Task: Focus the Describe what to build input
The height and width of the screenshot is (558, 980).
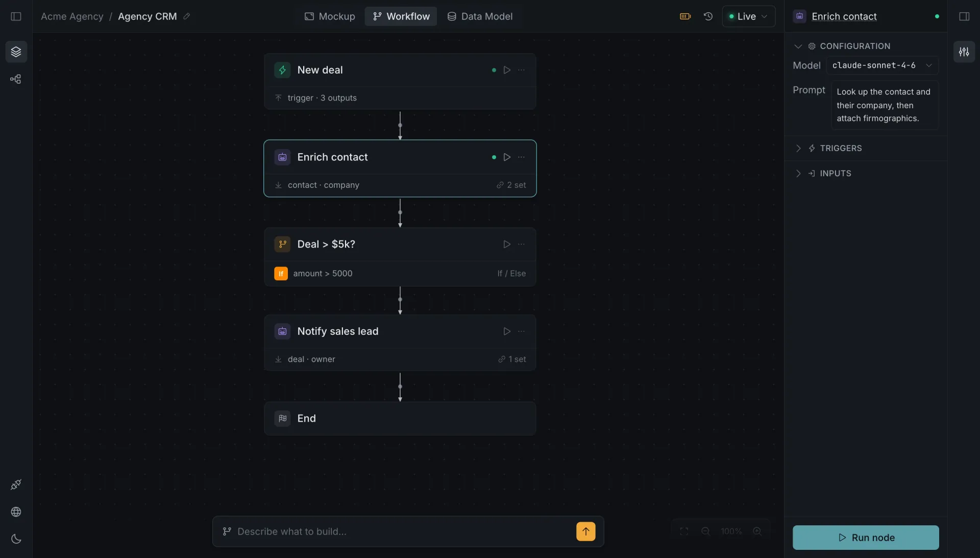Action: [403, 531]
